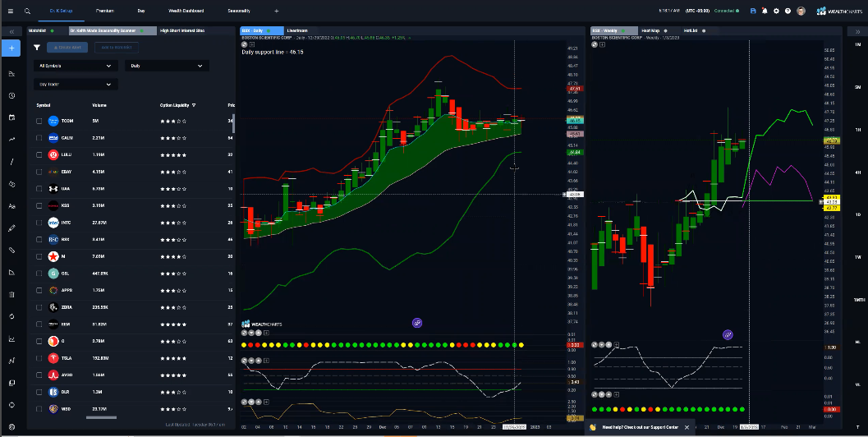The height and width of the screenshot is (437, 868).
Task: Collapse left sidebar with double-chevron icon
Action: [11, 31]
